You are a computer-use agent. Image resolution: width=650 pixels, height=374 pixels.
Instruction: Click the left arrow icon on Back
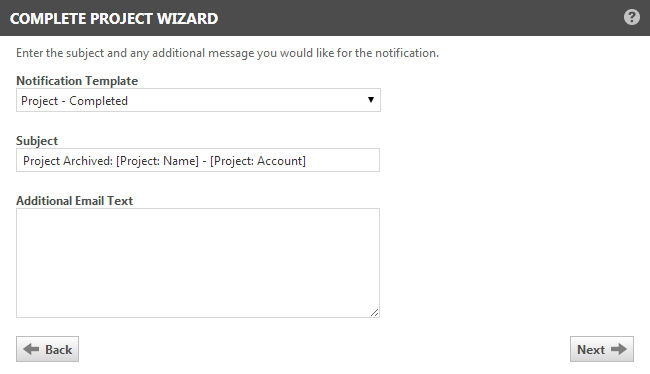31,349
